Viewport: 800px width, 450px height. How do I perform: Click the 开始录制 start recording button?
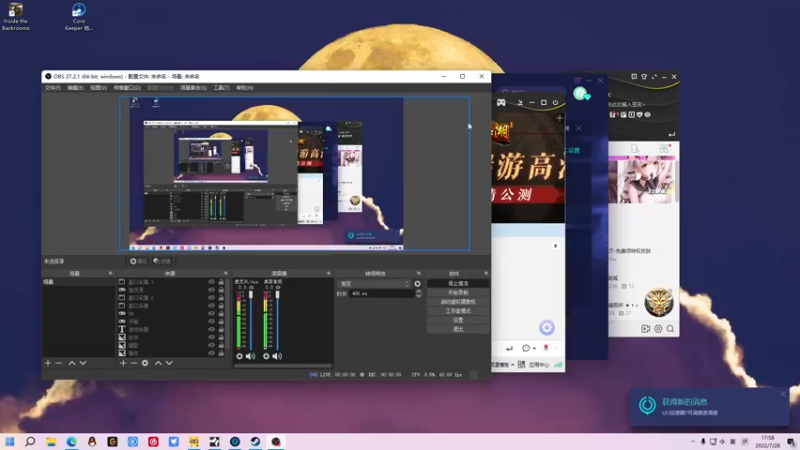point(458,292)
